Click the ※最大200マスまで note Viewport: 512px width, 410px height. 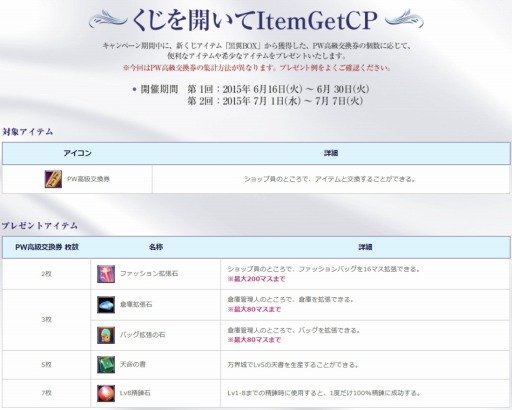256,279
